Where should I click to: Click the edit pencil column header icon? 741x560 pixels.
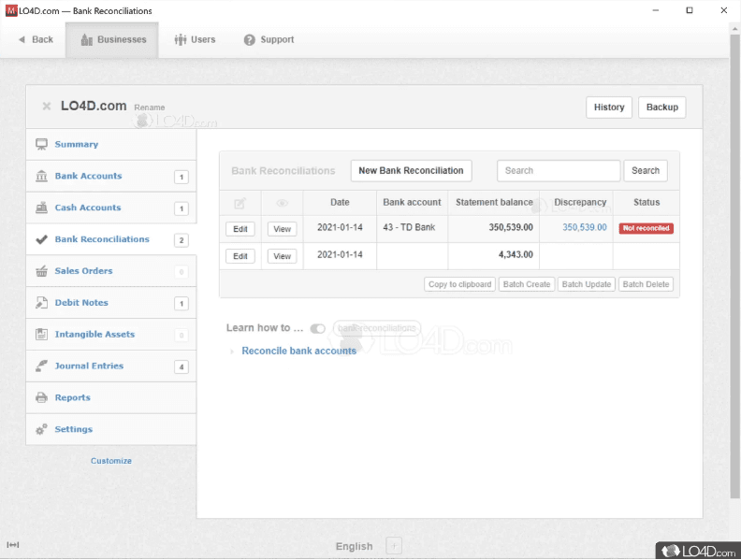pyautogui.click(x=240, y=204)
